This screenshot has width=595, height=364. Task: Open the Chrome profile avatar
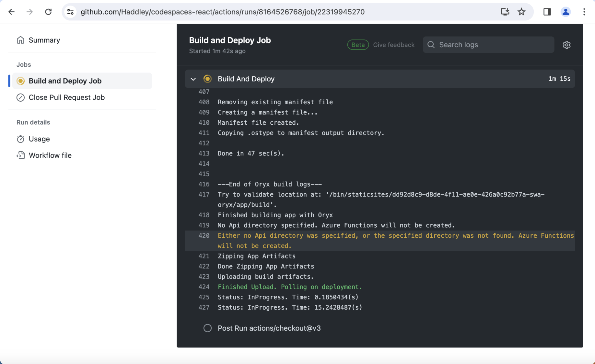[566, 12]
